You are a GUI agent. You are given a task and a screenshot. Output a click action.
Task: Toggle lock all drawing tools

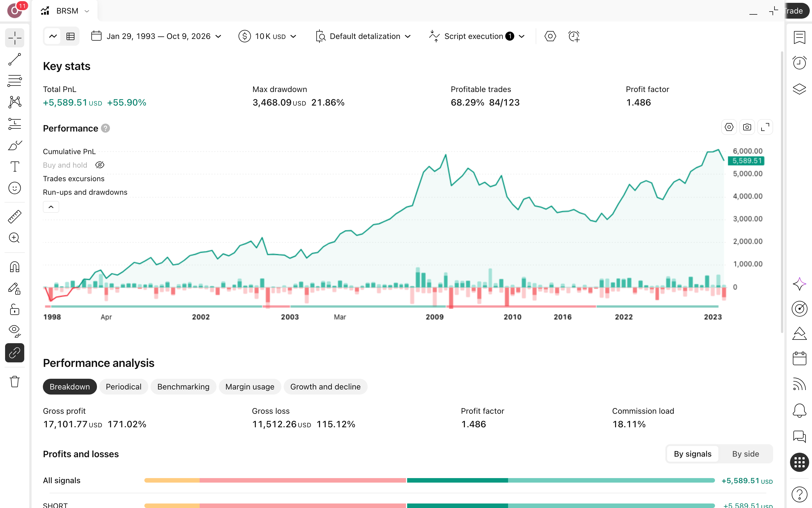(15, 310)
